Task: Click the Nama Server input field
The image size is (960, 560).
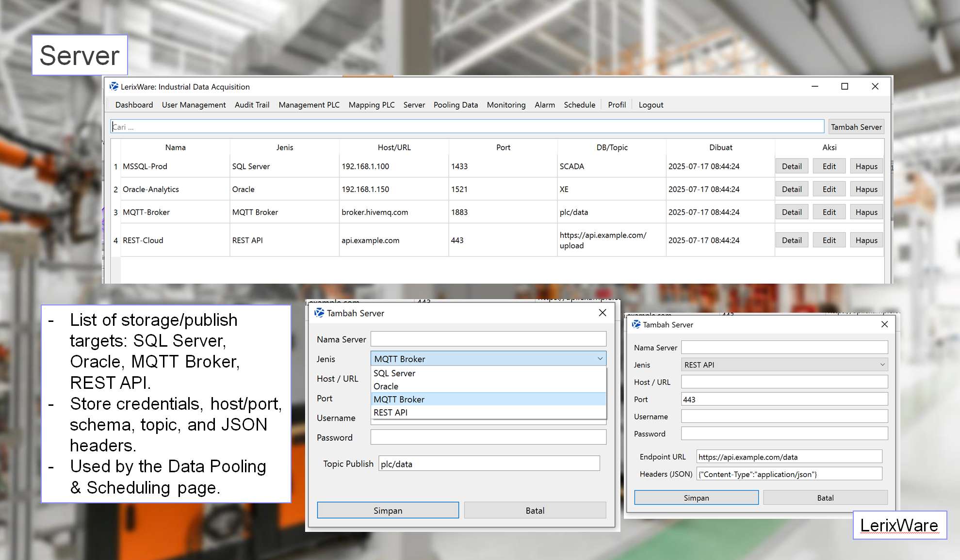Action: click(488, 338)
